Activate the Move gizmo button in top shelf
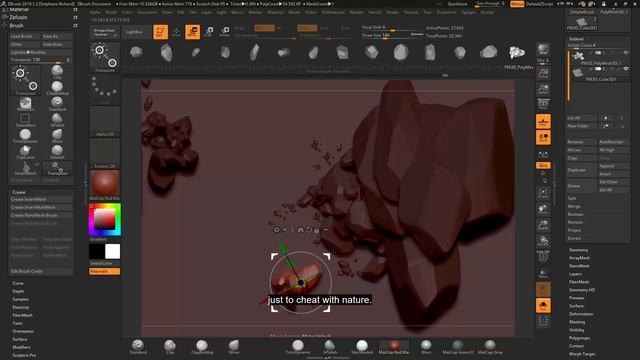Screen dimensions: 640x360 [192, 32]
